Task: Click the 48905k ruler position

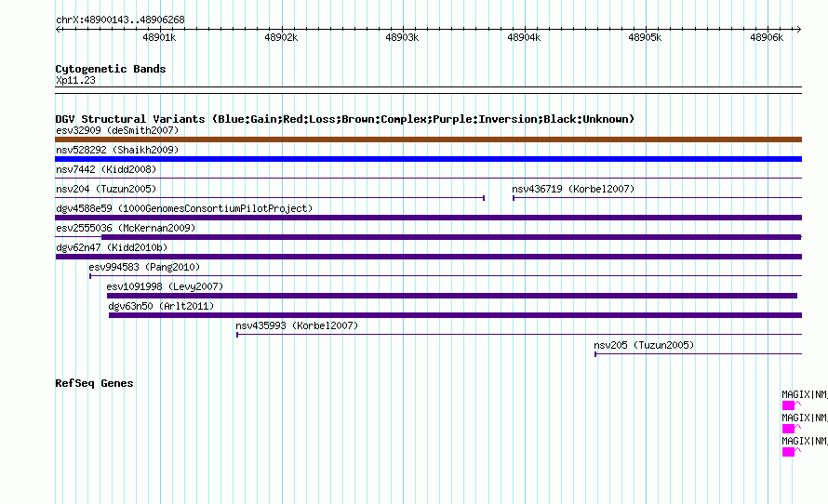Action: pyautogui.click(x=645, y=37)
